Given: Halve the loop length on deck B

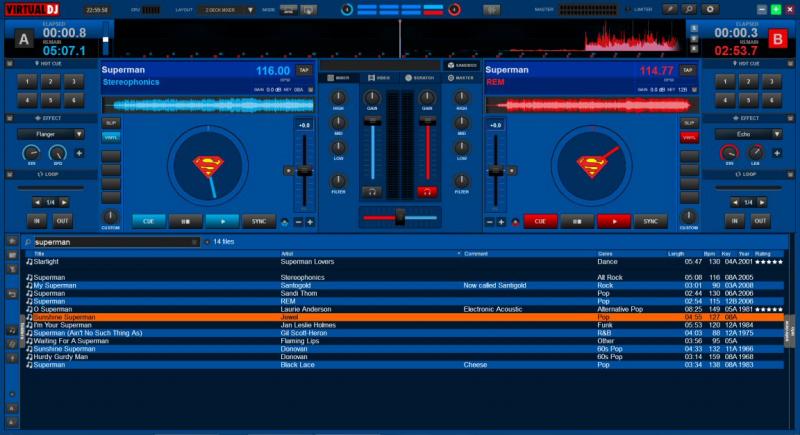Looking at the screenshot, I should point(735,202).
